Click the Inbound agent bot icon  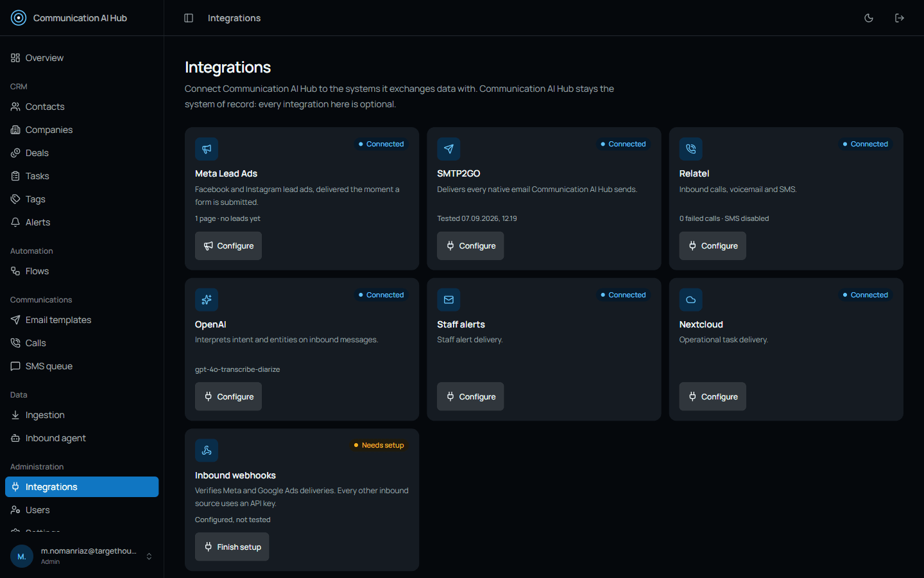[x=15, y=438]
